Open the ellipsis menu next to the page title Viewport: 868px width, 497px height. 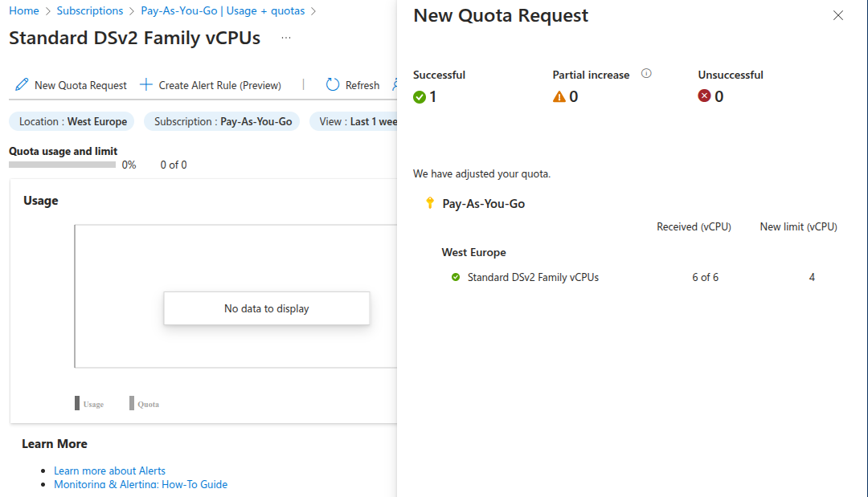pyautogui.click(x=285, y=37)
